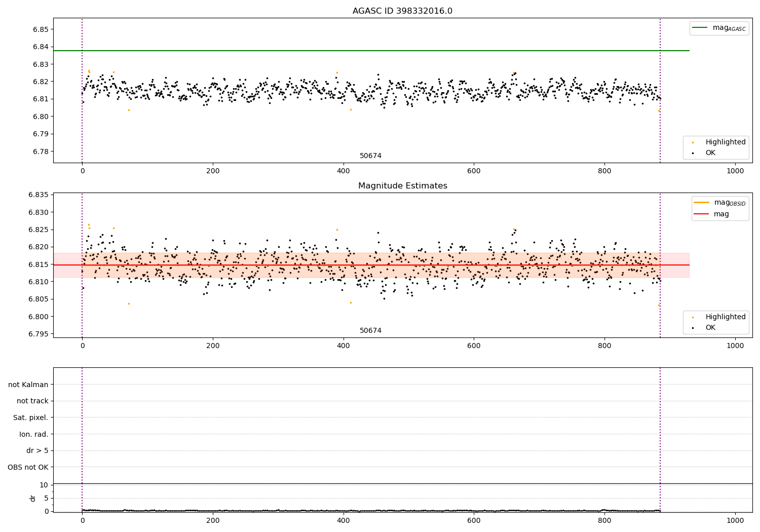
Task: Click the 'Sat. pixel.' row label
Action: pyautogui.click(x=31, y=418)
